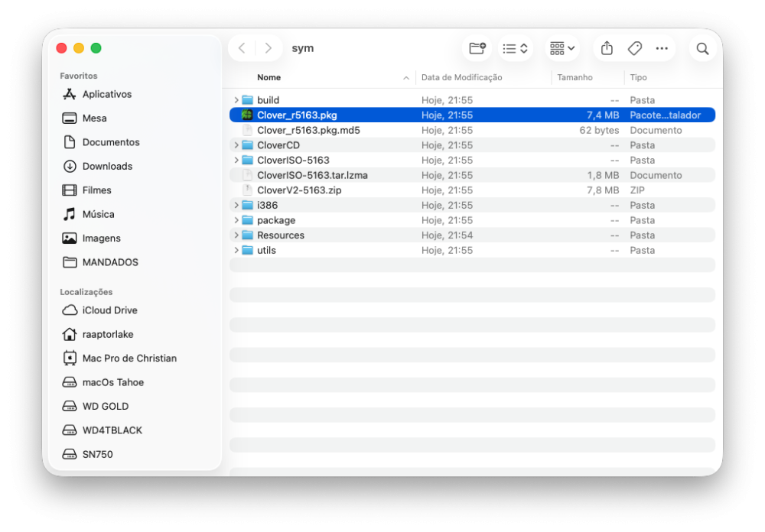Image resolution: width=765 pixels, height=532 pixels.
Task: Select the utils folder name
Action: [266, 250]
